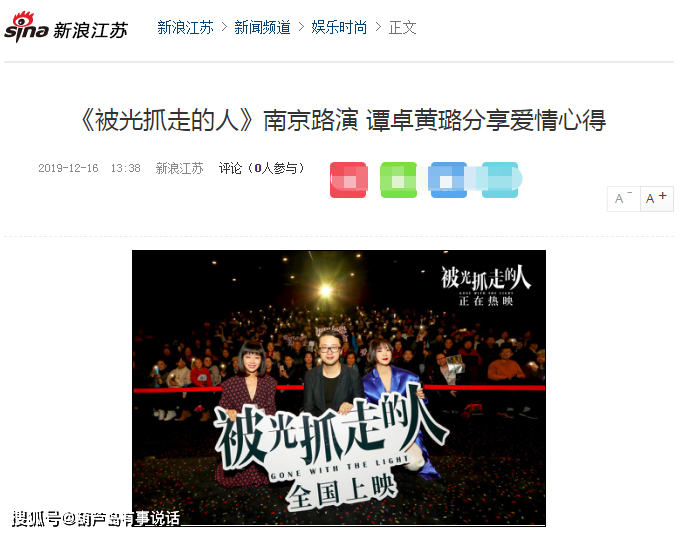
Task: Open the movie roadshow photo
Action: [x=339, y=388]
